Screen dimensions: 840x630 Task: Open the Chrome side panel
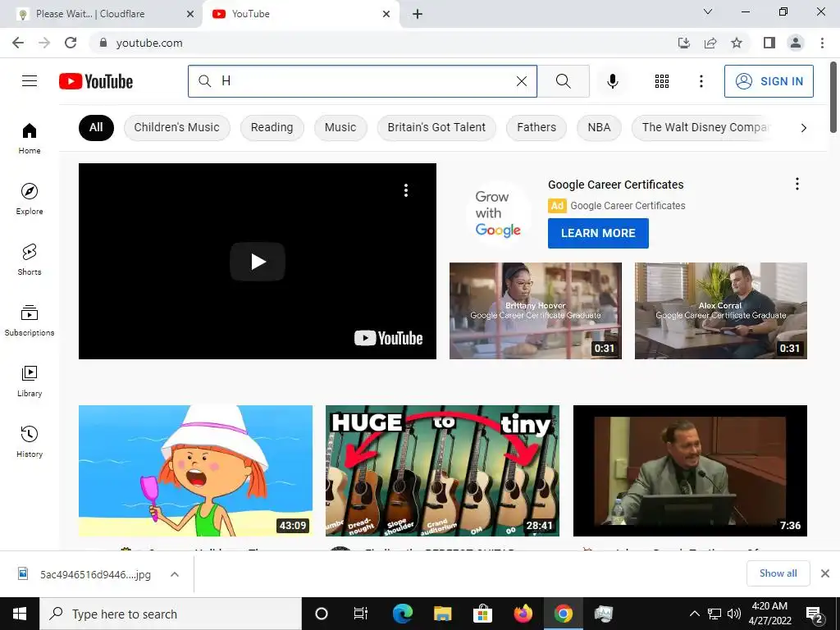[x=769, y=43]
